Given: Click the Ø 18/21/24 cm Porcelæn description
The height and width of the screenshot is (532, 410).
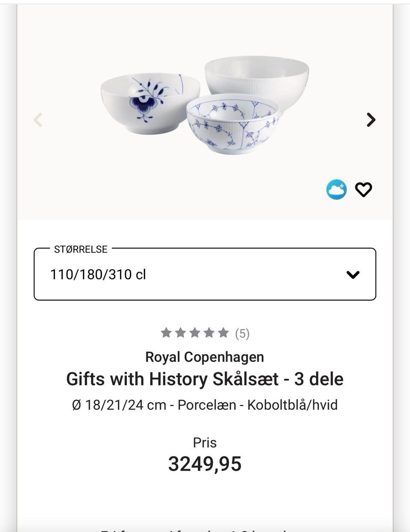Looking at the screenshot, I should 205,404.
